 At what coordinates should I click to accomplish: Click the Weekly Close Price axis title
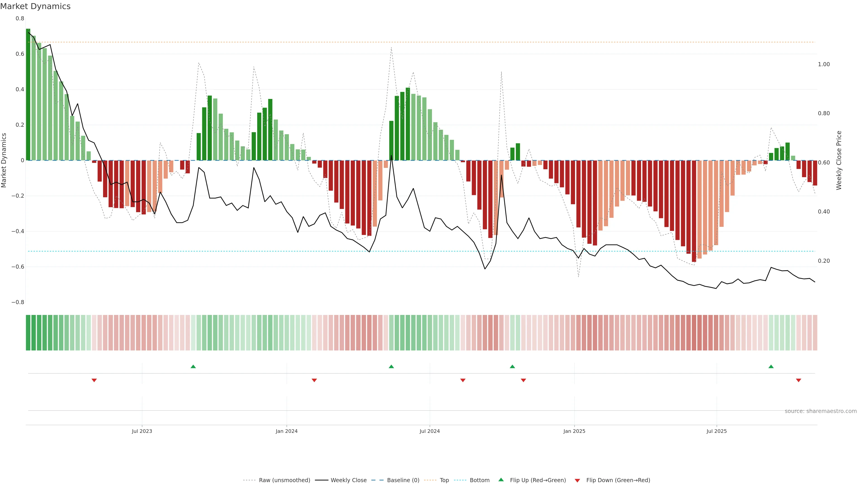tap(839, 160)
